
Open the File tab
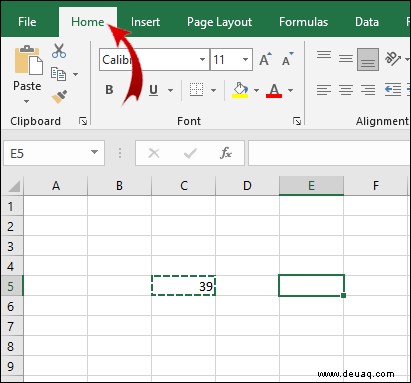pos(27,22)
